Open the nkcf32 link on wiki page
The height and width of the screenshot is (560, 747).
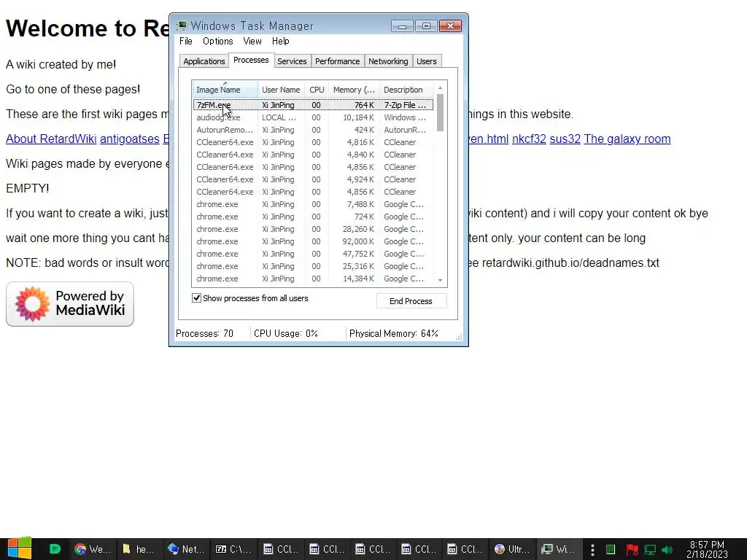pyautogui.click(x=529, y=139)
